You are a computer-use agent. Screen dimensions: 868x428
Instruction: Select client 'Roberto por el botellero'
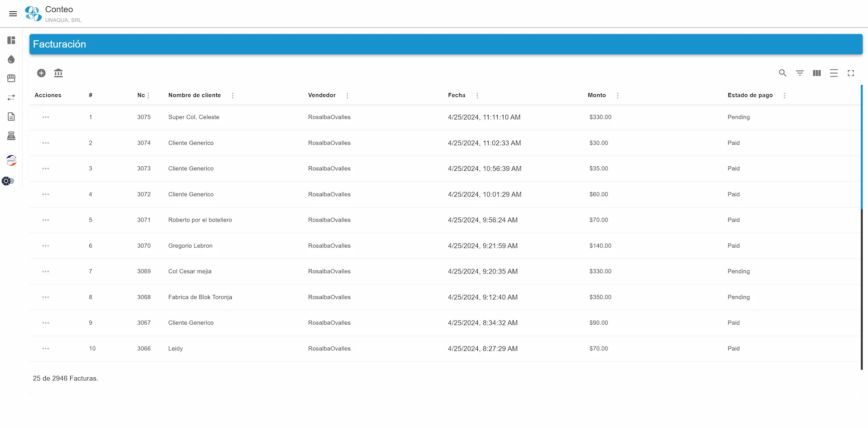point(200,220)
